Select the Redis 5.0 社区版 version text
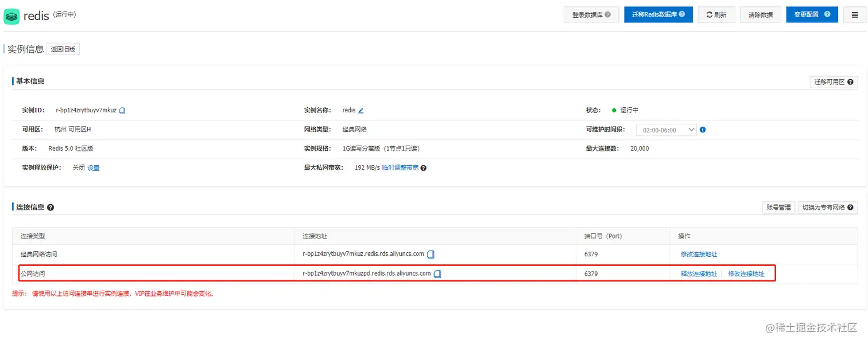Viewport: 868px width, 344px height. point(71,148)
